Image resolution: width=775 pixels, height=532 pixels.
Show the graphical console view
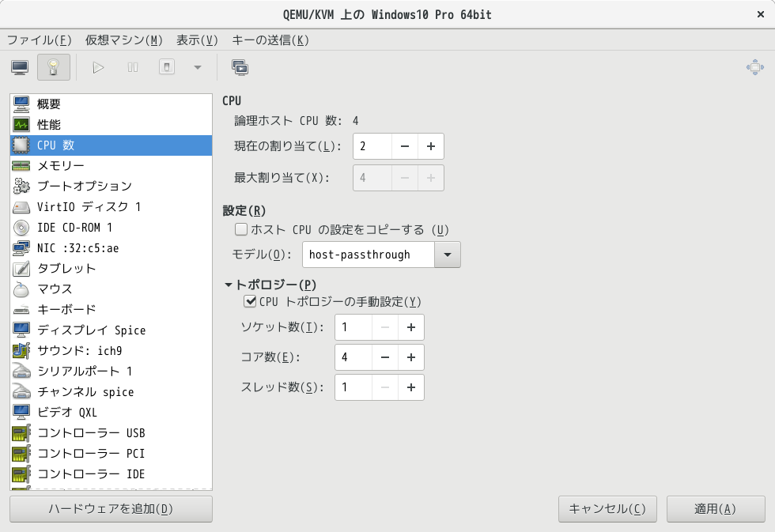20,67
